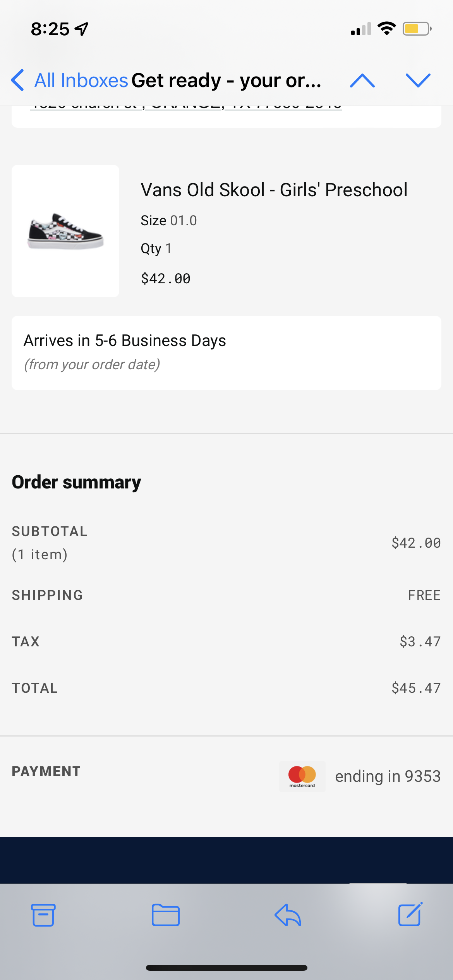Tap the Wi-Fi status icon
This screenshot has height=980, width=453.
pyautogui.click(x=386, y=29)
